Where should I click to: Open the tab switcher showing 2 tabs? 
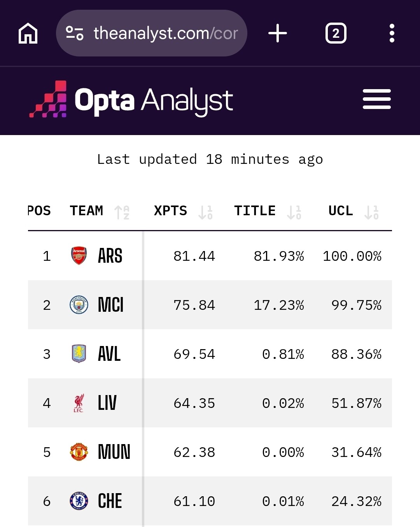(336, 33)
